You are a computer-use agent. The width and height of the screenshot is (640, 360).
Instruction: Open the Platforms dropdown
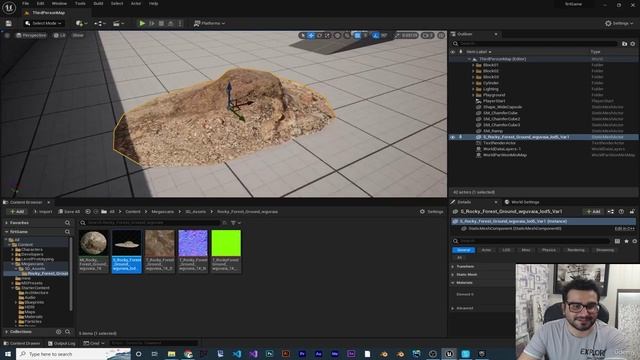click(x=209, y=23)
